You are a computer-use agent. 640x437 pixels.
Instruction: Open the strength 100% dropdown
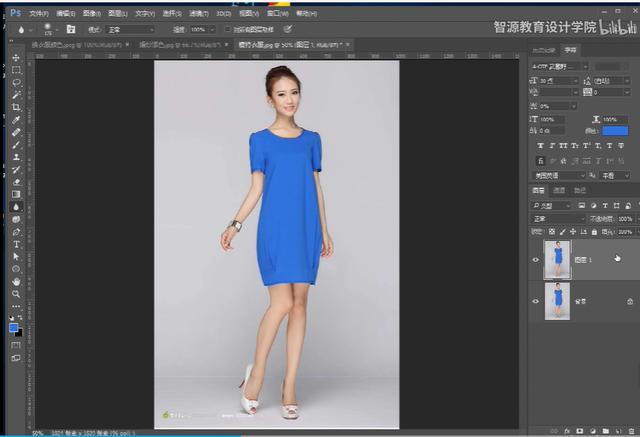tap(211, 30)
